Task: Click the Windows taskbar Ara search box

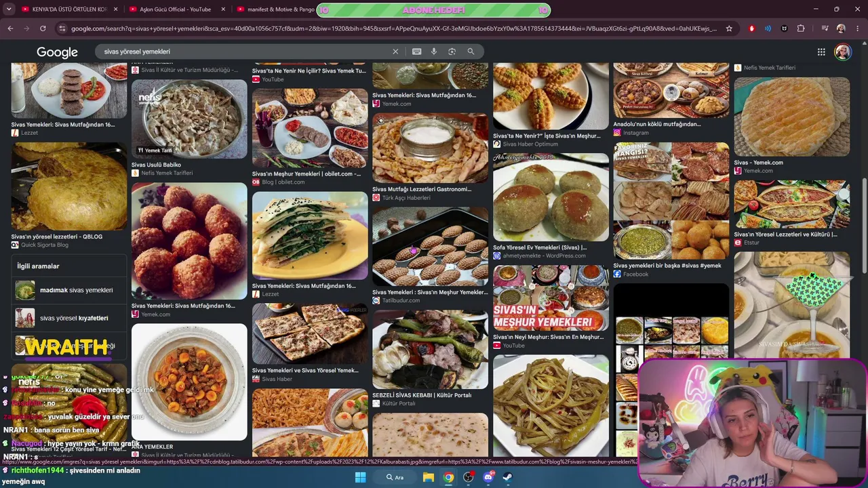Action: click(395, 477)
